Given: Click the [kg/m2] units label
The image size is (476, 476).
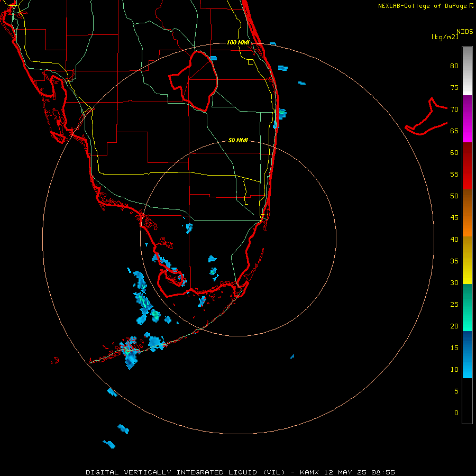Looking at the screenshot, I should point(445,37).
